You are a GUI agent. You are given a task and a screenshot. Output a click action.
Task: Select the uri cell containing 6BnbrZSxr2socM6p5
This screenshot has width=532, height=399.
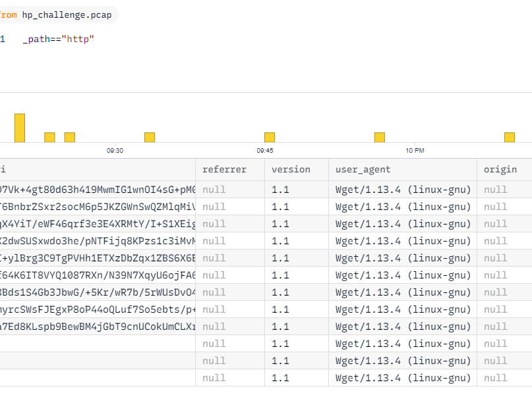pos(98,207)
